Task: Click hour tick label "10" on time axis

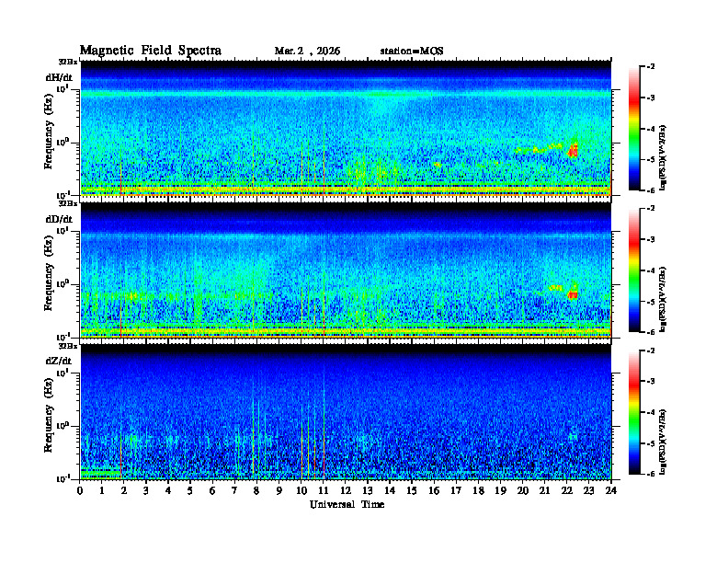Action: 301,491
